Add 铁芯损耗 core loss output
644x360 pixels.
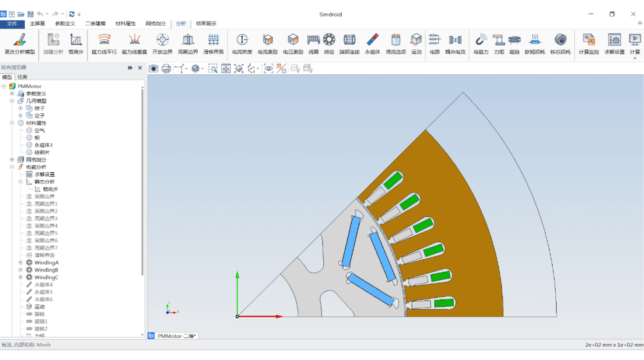pyautogui.click(x=560, y=44)
